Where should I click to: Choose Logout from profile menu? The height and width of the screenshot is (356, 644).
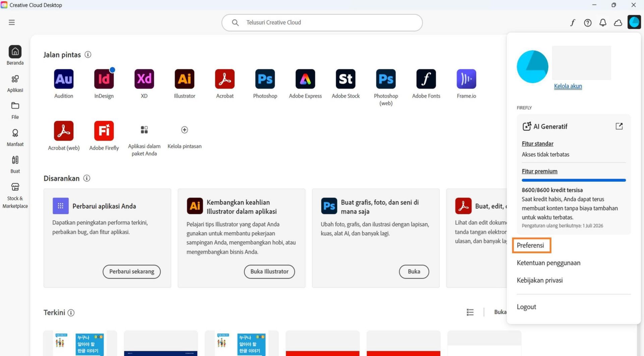pyautogui.click(x=526, y=307)
